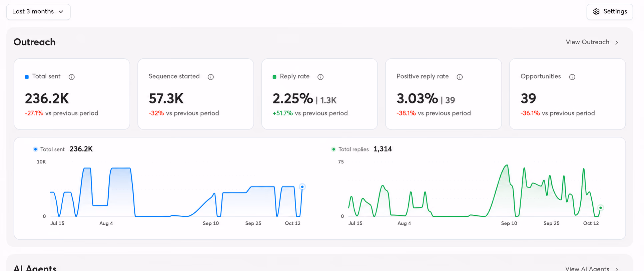Click the info icon beside Reply rate

(320, 77)
